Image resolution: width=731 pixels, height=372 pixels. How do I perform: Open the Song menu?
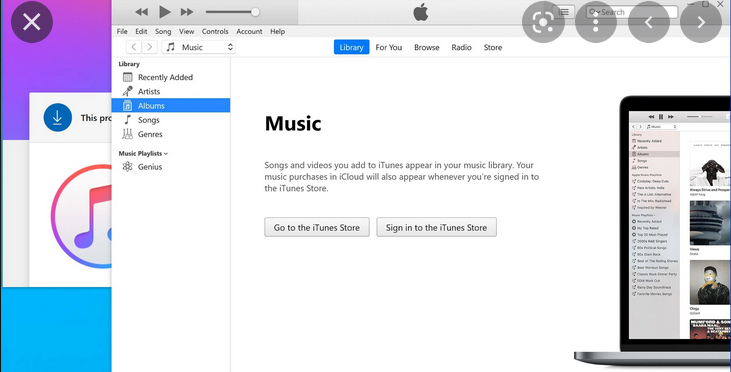point(163,32)
